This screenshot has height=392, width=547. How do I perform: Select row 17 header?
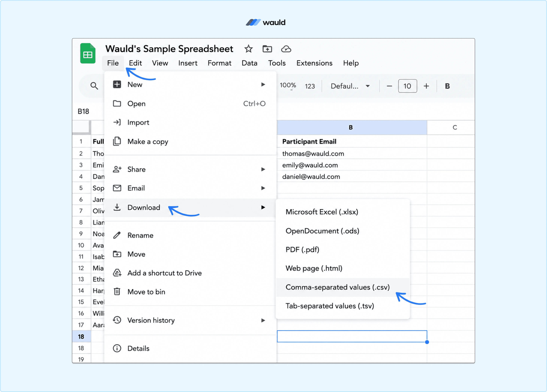click(x=81, y=325)
